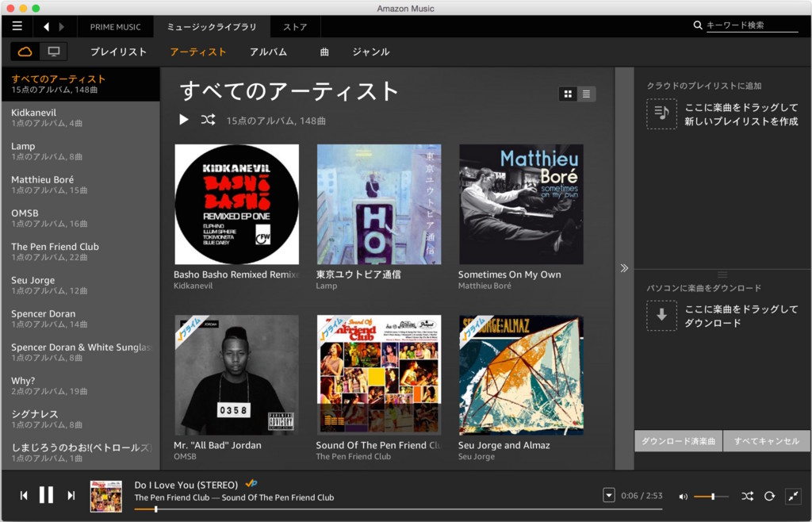This screenshot has width=812, height=522.
Task: Select the 曲 section
Action: [x=324, y=52]
